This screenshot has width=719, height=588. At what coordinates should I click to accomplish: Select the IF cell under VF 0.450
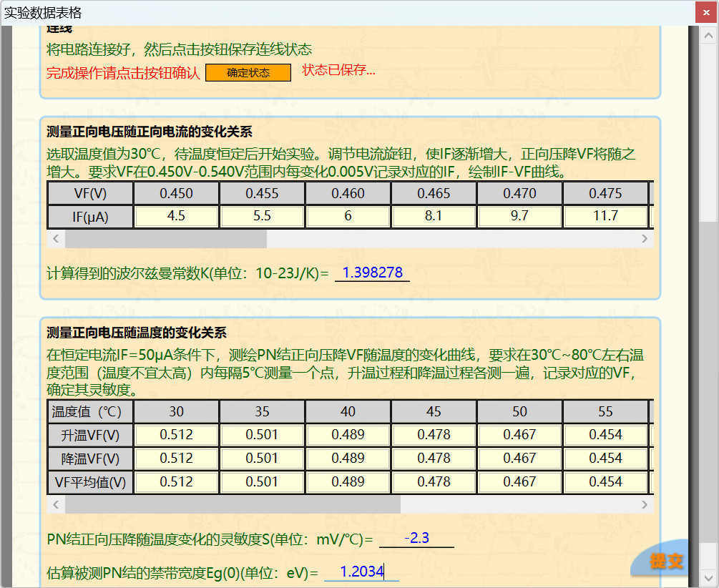[x=176, y=216]
